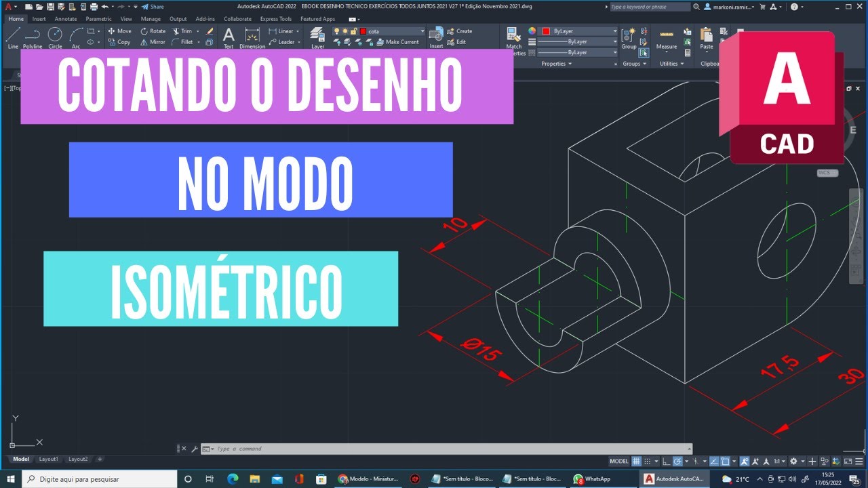Select the Text tool
Image resolution: width=868 pixels, height=488 pixels.
(x=229, y=38)
